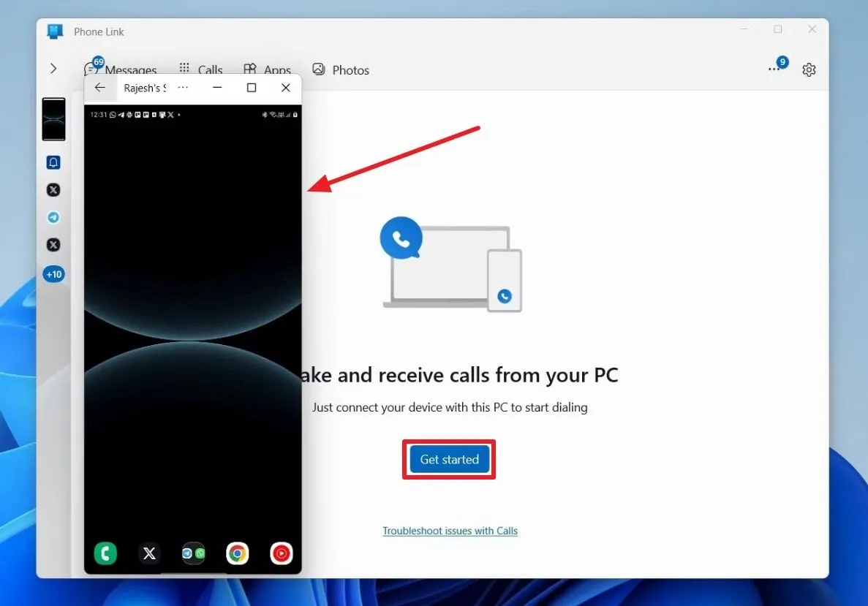Minimize the Phone Link main window
The image size is (868, 606).
[x=744, y=29]
